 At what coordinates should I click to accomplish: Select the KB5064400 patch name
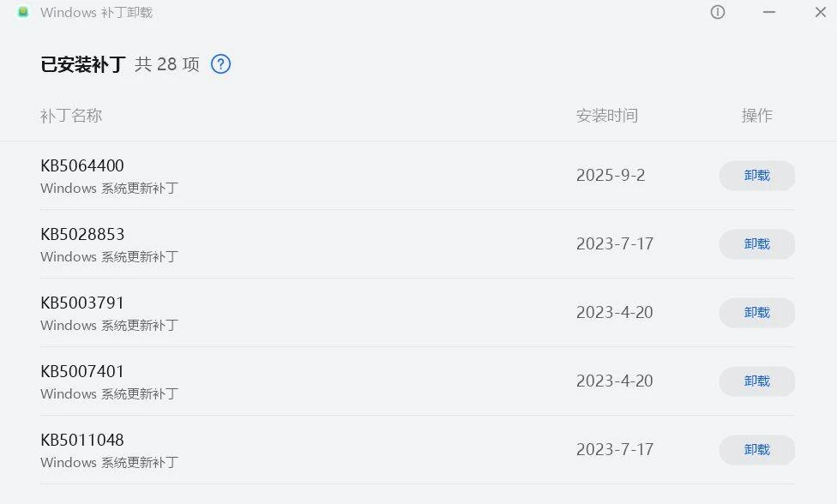click(82, 165)
